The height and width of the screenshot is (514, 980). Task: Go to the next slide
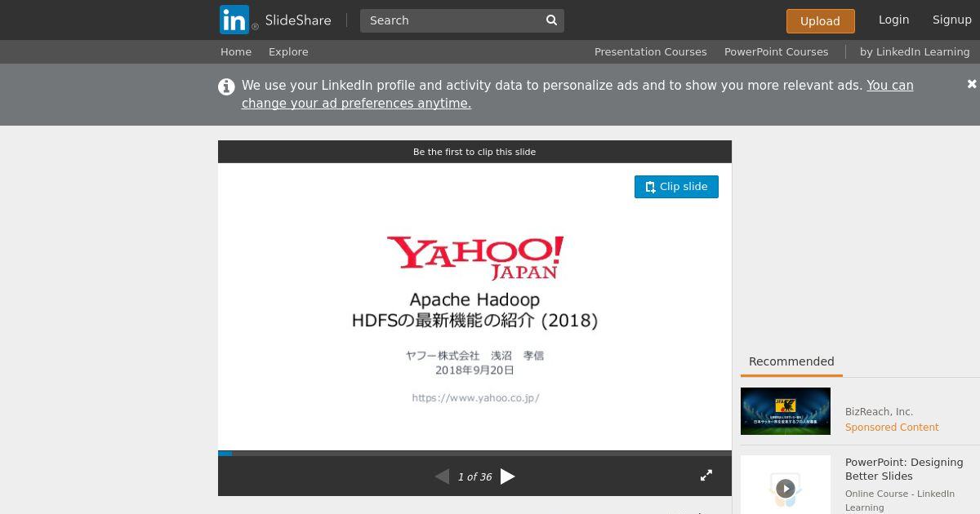[508, 476]
